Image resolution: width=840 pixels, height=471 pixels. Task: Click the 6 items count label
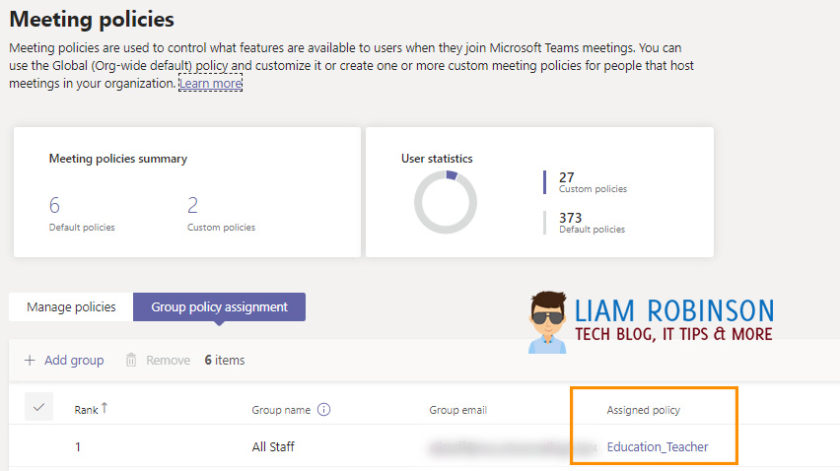[224, 360]
